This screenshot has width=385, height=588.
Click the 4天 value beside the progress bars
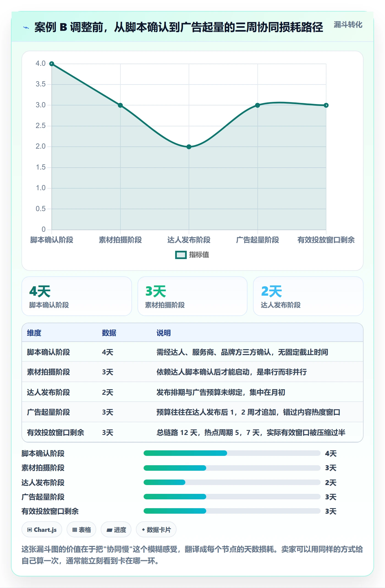pyautogui.click(x=331, y=453)
